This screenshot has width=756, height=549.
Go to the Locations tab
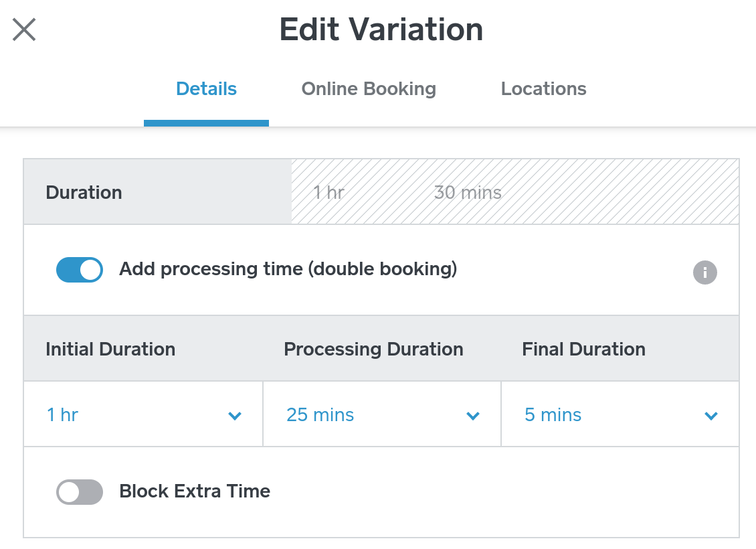coord(543,89)
